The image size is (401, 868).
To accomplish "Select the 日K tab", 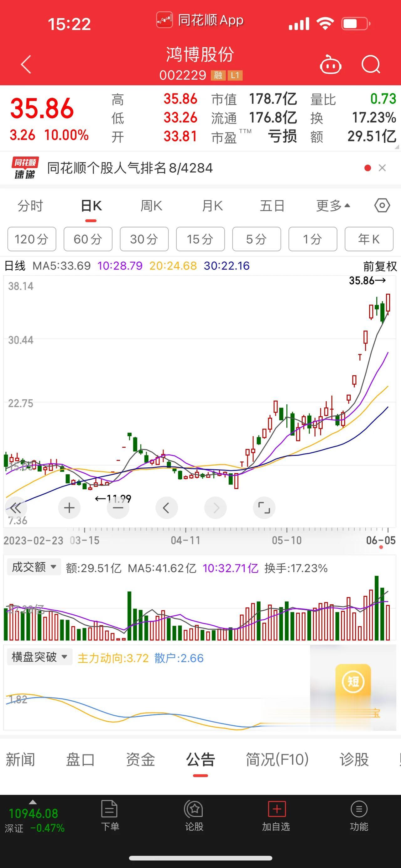I will 91,206.
